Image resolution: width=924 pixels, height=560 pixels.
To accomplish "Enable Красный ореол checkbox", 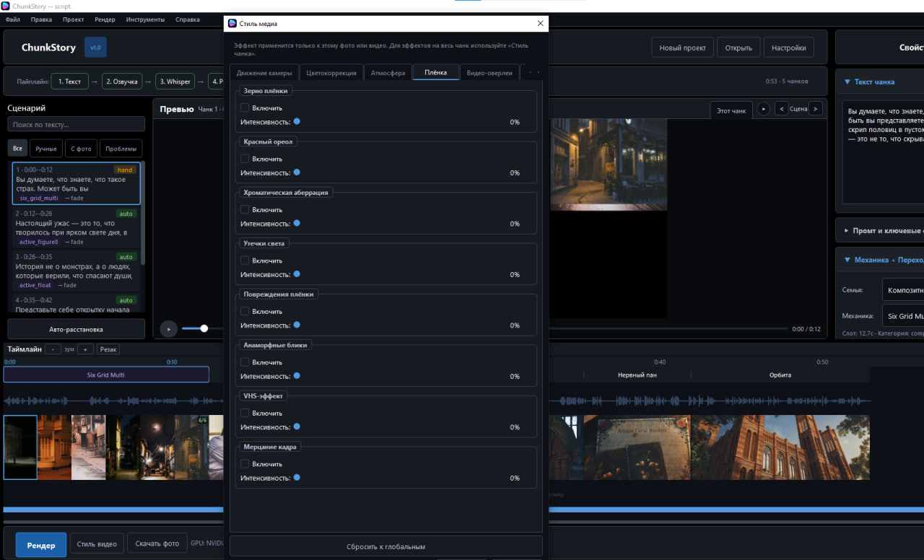I will coord(245,159).
